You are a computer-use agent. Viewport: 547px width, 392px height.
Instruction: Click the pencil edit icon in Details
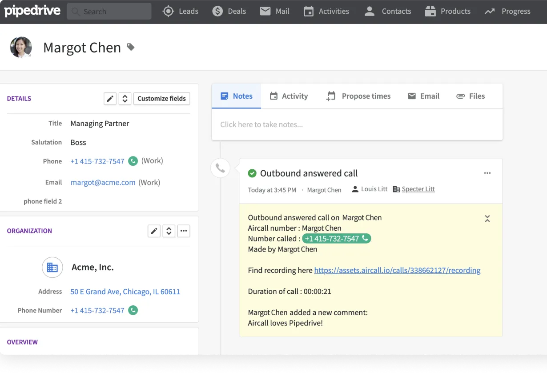pyautogui.click(x=110, y=99)
